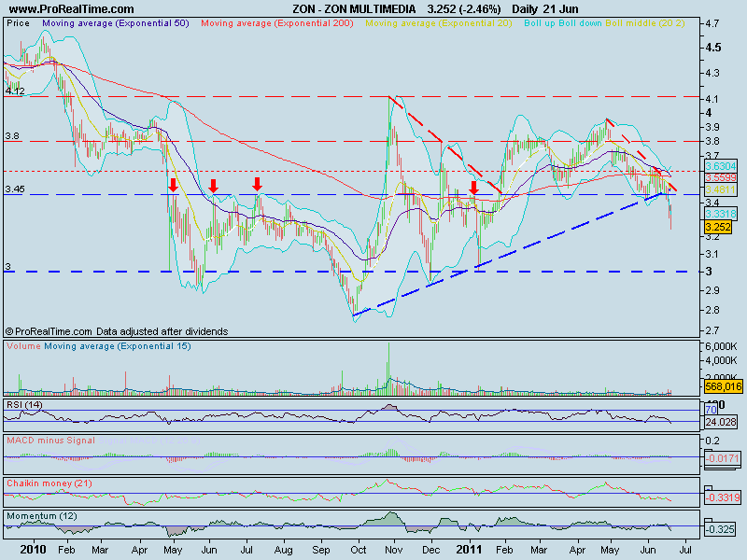This screenshot has width=747, height=560.
Task: Click the 3.1 price axis tick
Action: click(x=712, y=254)
